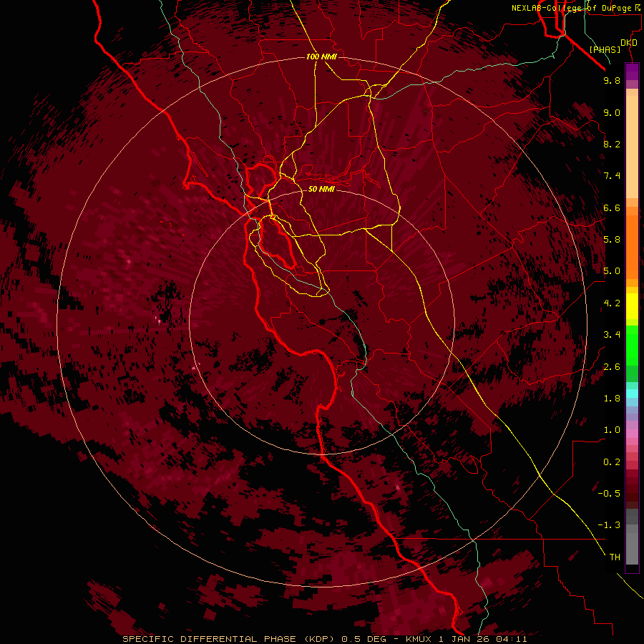Pick the peach segment of the color bar
Screen dimensions: 644x644
(x=632, y=147)
